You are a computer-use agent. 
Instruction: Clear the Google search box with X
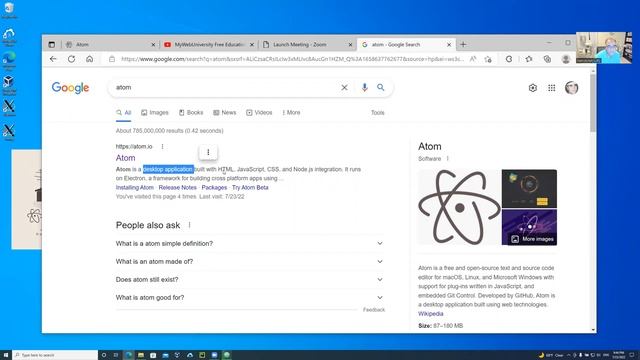tap(344, 87)
